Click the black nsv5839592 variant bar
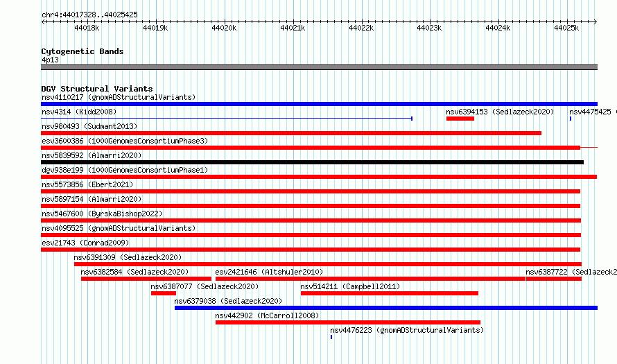 coord(313,162)
